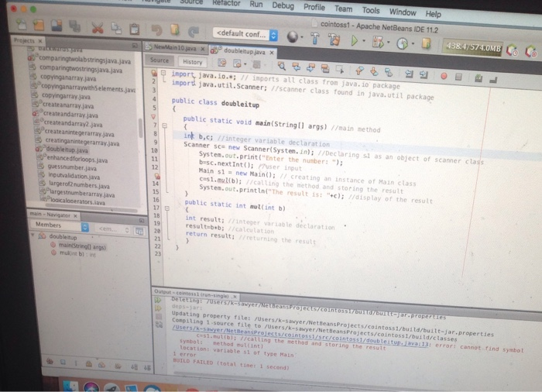Open the default config dropdown

coord(245,34)
